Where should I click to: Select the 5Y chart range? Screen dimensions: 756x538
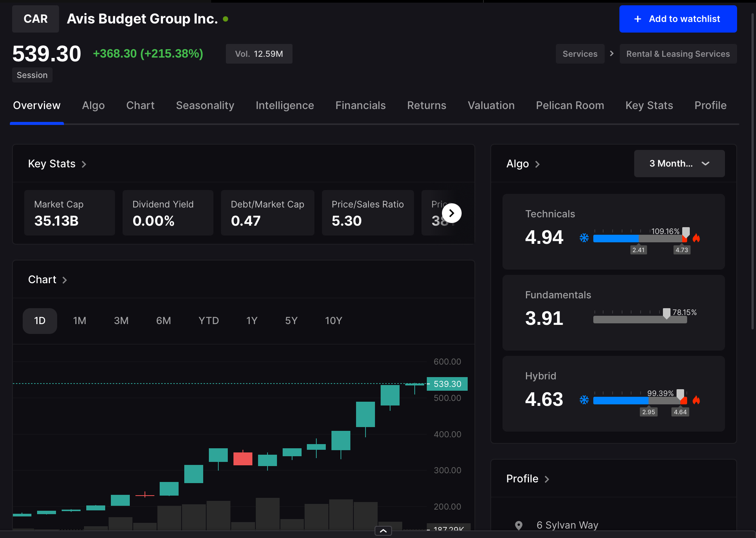click(x=291, y=321)
